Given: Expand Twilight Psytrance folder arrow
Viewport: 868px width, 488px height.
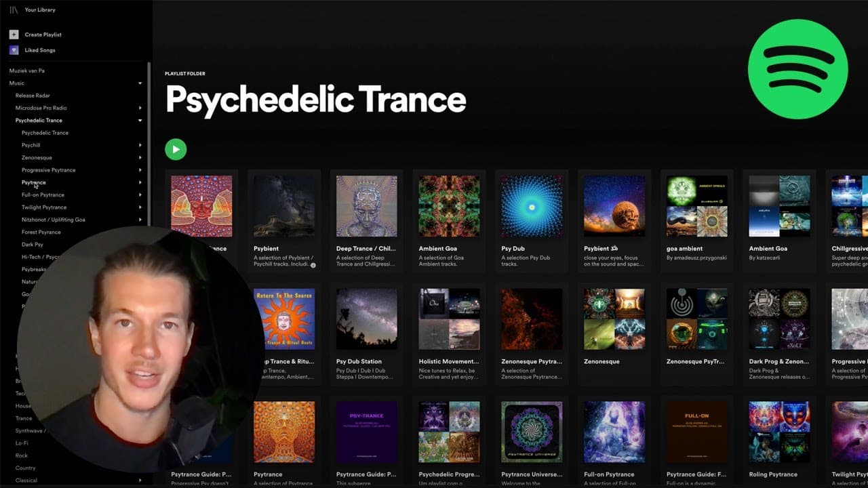Looking at the screenshot, I should [x=140, y=207].
